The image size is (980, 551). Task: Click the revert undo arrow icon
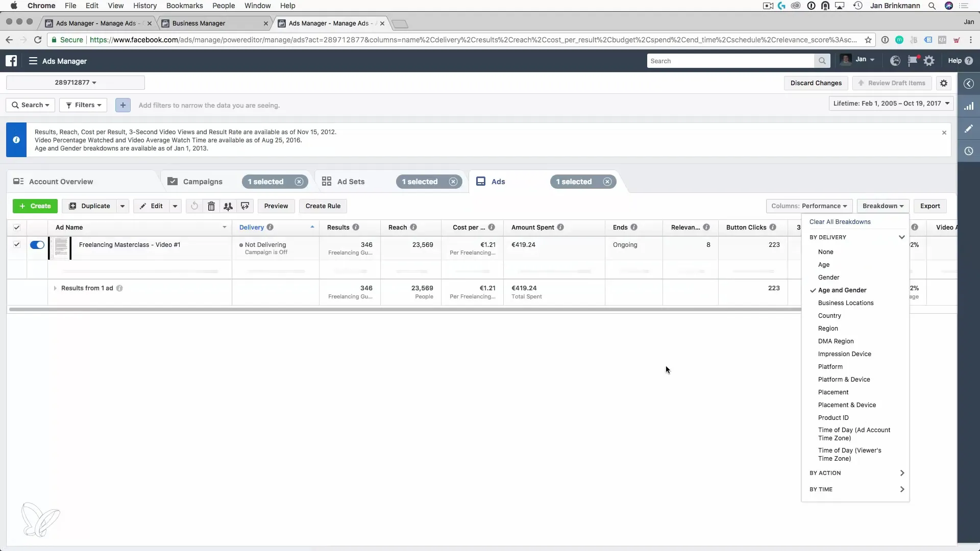coord(194,206)
